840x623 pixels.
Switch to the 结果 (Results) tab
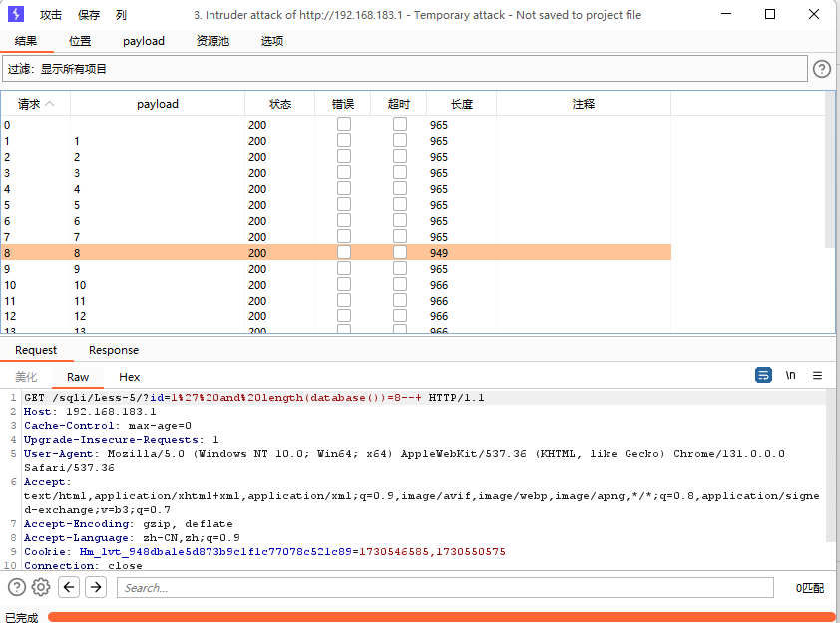point(26,41)
